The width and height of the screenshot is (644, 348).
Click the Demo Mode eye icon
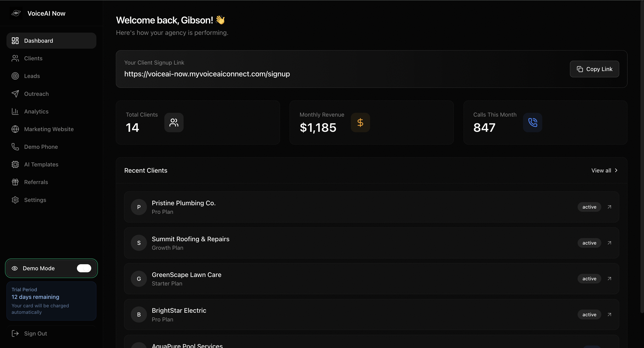click(x=15, y=268)
